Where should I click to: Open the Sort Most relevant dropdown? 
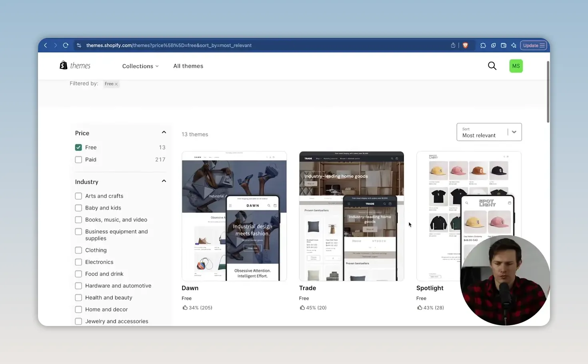pos(489,132)
